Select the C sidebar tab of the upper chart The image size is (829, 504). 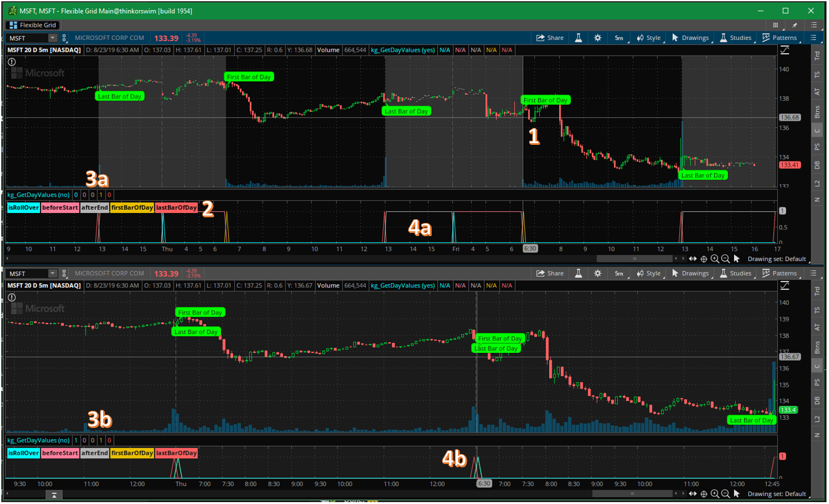[818, 131]
